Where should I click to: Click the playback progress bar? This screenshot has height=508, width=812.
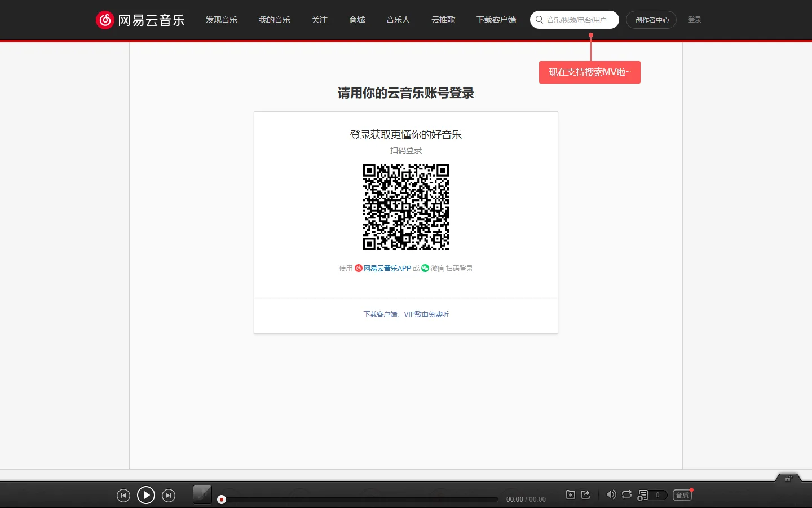[x=360, y=500]
